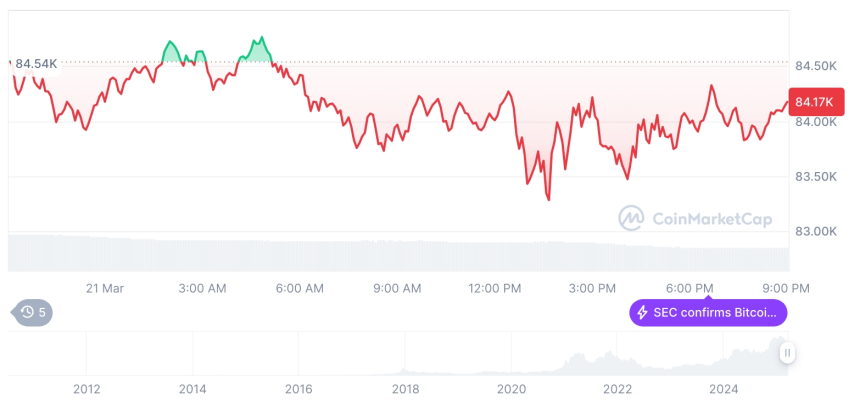Select 2018 on the timeline navigator
Image resolution: width=860 pixels, height=401 pixels.
point(405,388)
